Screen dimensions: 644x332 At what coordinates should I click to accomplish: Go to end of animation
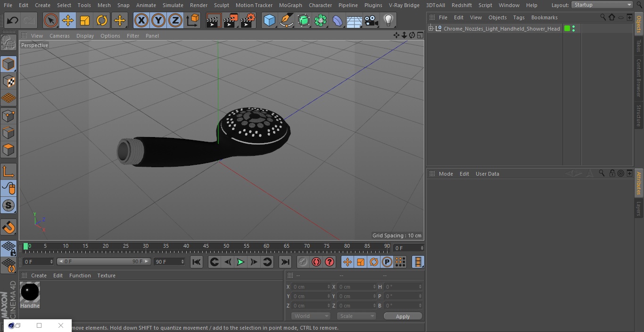[285, 262]
